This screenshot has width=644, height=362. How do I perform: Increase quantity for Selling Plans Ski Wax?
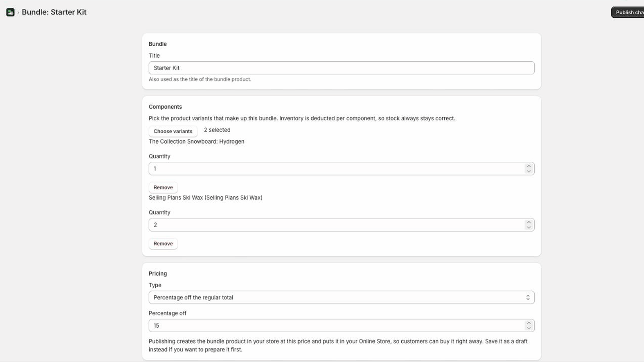tap(528, 222)
